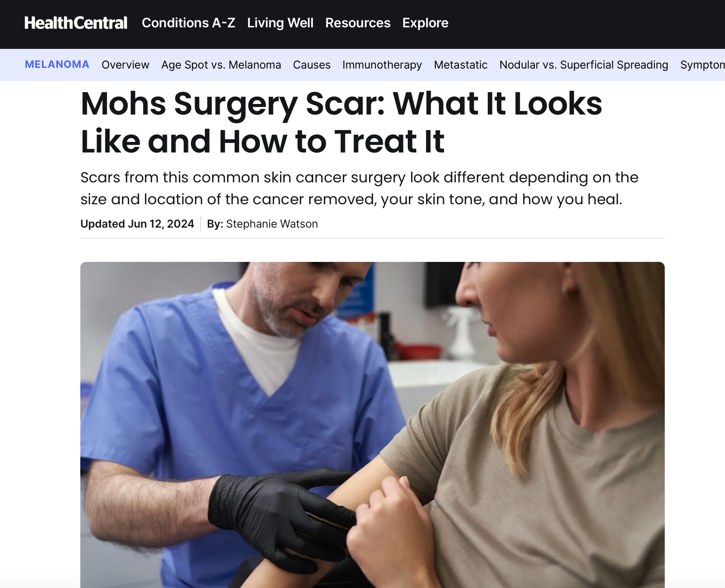Screen dimensions: 725x588
Task: Click the black-gloved hand in the photo
Action: 281,518
